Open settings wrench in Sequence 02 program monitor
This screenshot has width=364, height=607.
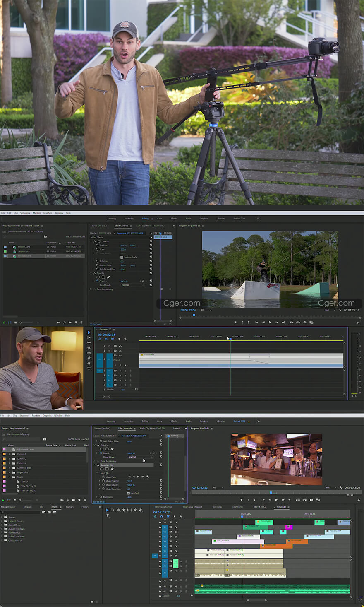(x=340, y=310)
